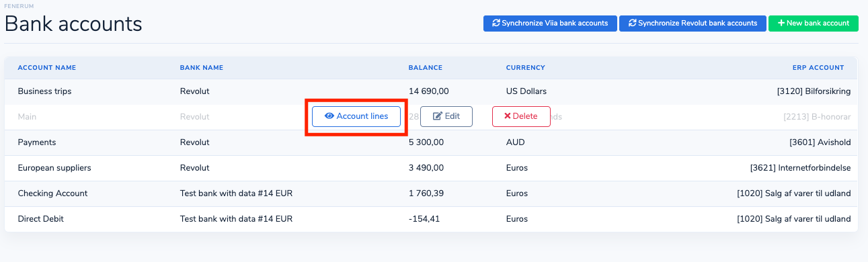This screenshot has height=262, width=868.
Task: Click the sync icon on the Viia button
Action: [x=496, y=23]
